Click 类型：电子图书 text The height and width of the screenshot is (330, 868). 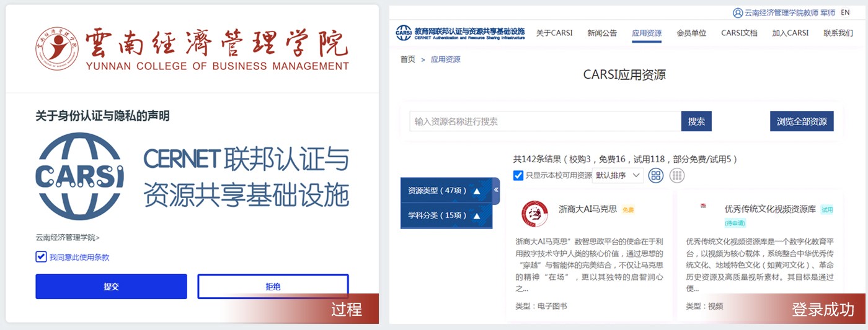tap(541, 306)
